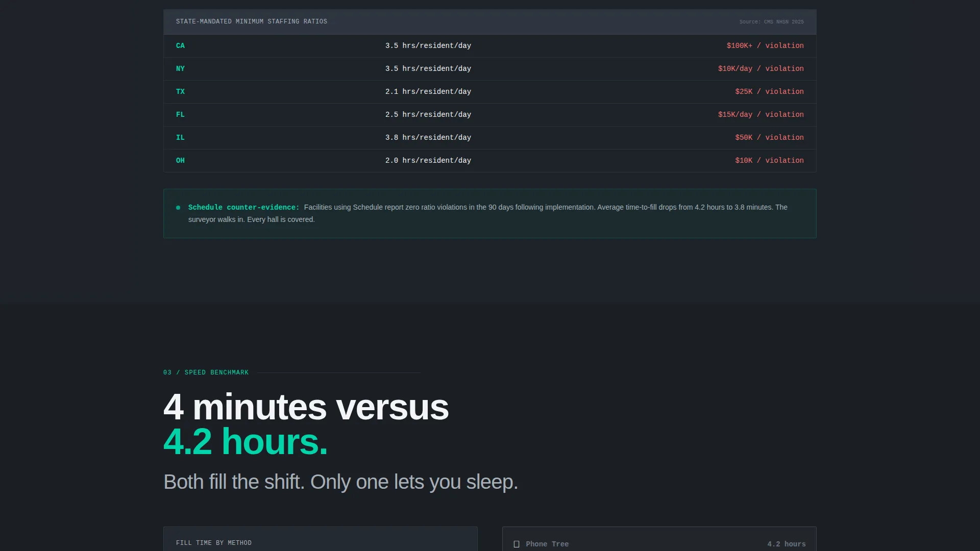980x551 pixels.
Task: Select the CA state row
Action: pyautogui.click(x=490, y=46)
